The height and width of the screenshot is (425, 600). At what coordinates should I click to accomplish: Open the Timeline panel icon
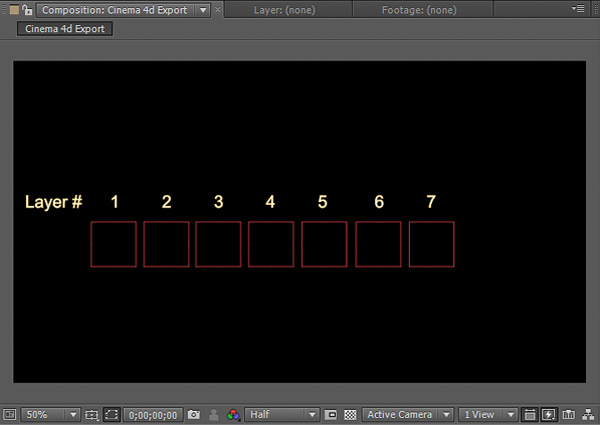569,415
